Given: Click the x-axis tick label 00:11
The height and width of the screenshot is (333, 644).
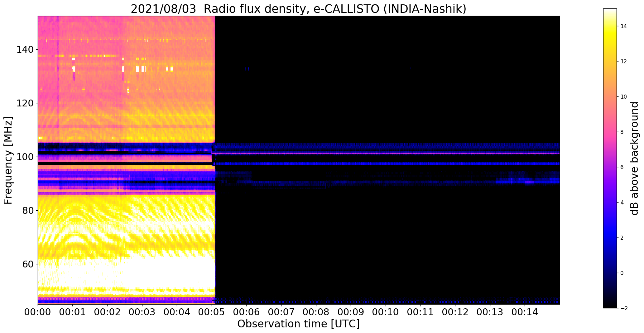Looking at the screenshot, I should 420,312.
